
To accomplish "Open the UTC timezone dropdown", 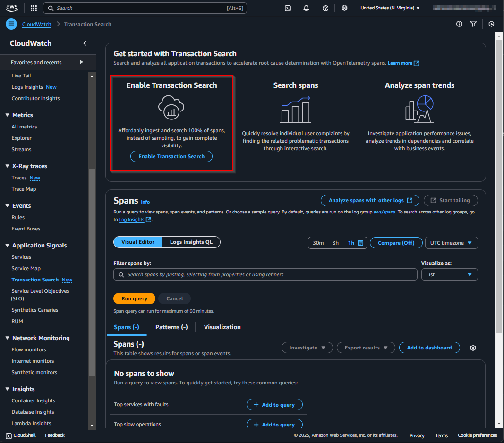I will click(x=451, y=242).
